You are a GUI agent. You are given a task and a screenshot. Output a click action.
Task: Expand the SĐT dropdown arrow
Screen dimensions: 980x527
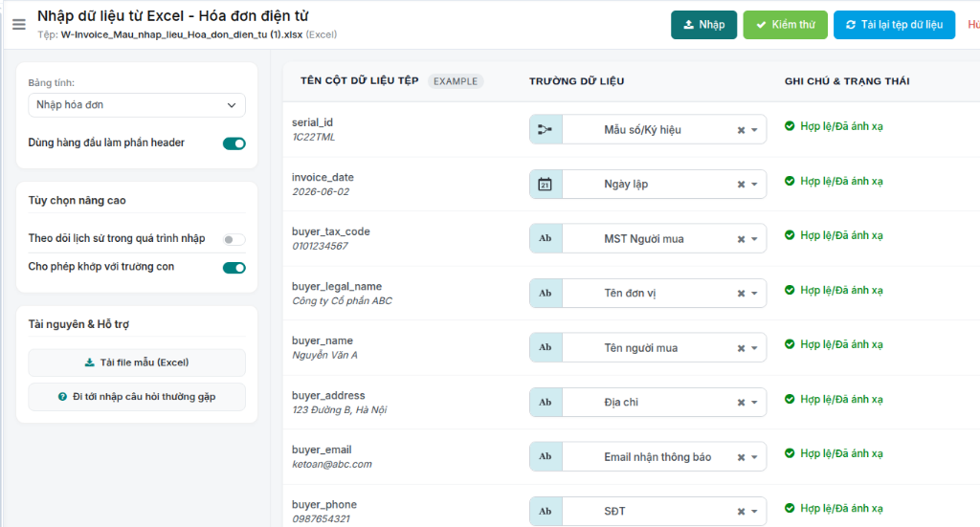[x=754, y=512]
